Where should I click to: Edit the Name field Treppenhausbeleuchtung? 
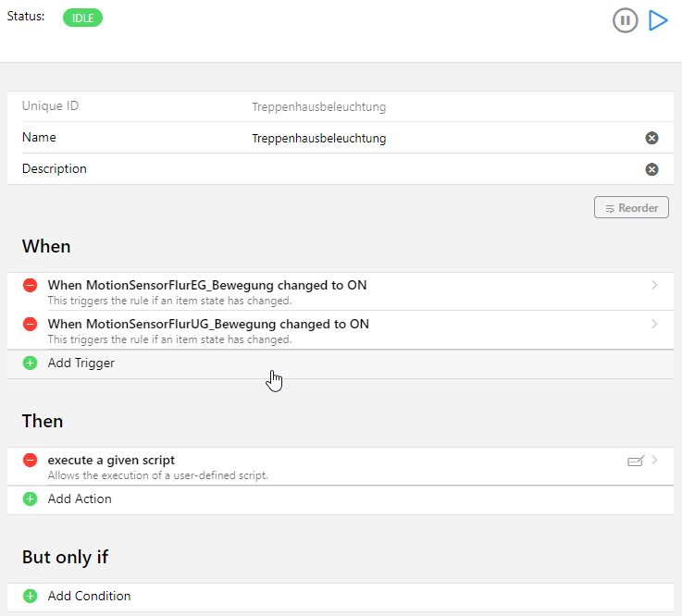point(443,138)
